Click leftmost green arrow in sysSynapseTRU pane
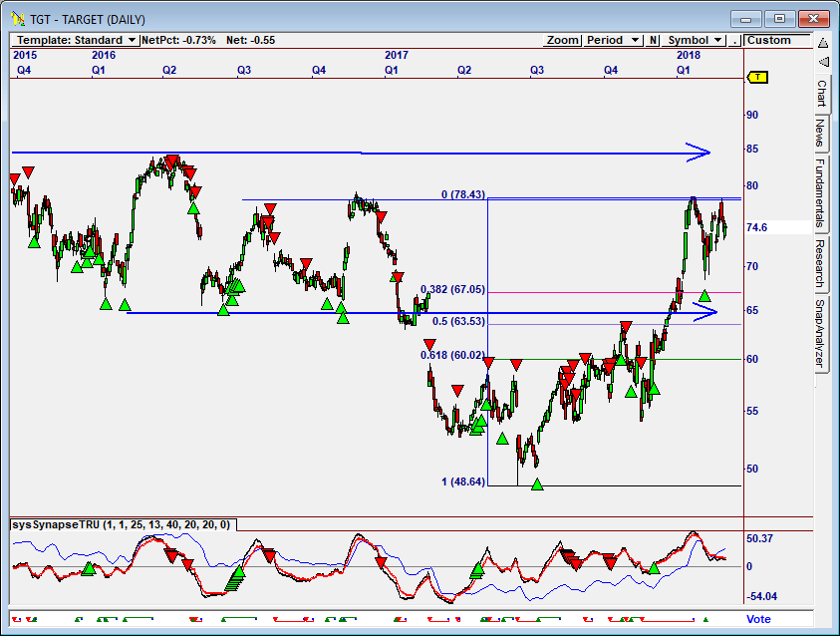 tap(89, 568)
